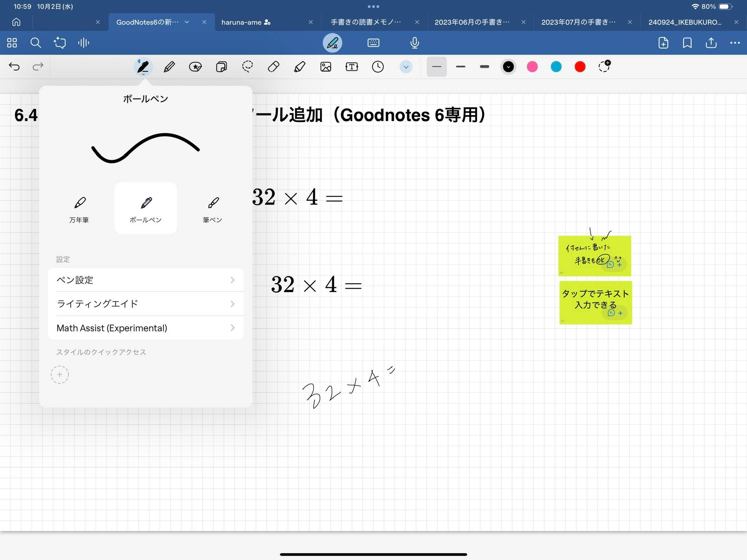747x560 pixels.
Task: Open the image insert tool
Action: click(x=326, y=67)
